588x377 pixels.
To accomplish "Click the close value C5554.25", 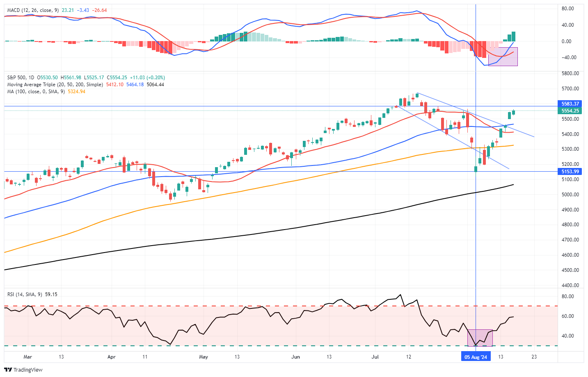I will click(117, 78).
